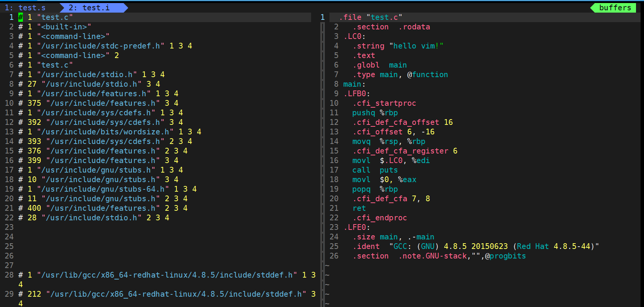This screenshot has width=644, height=307.
Task: Click the 'call puts' instruction
Action: pyautogui.click(x=375, y=170)
